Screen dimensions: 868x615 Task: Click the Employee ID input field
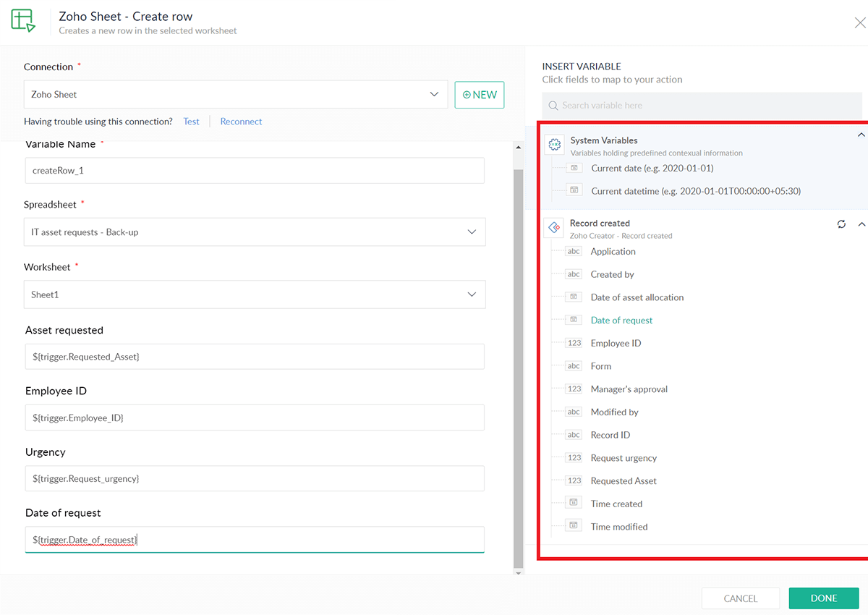click(x=255, y=417)
